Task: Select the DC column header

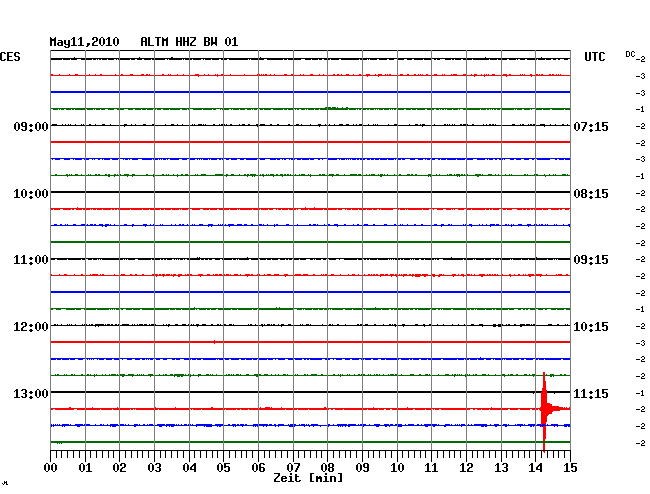Action: (x=630, y=54)
